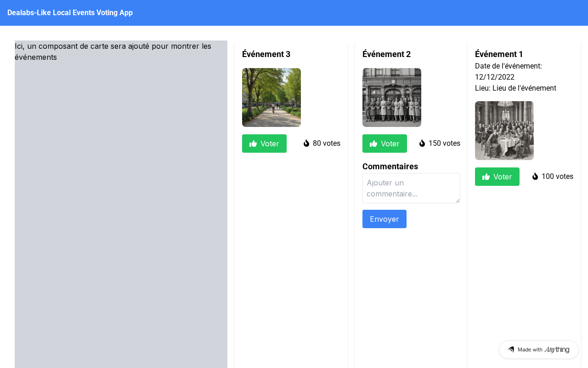
Task: Focus the Ajouter un commentaire text area
Action: 411,188
